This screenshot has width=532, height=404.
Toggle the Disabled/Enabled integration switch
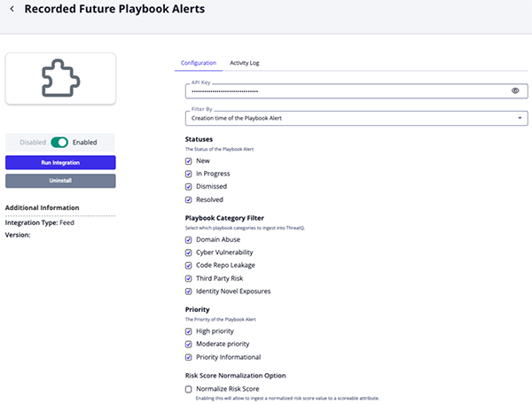pos(59,143)
